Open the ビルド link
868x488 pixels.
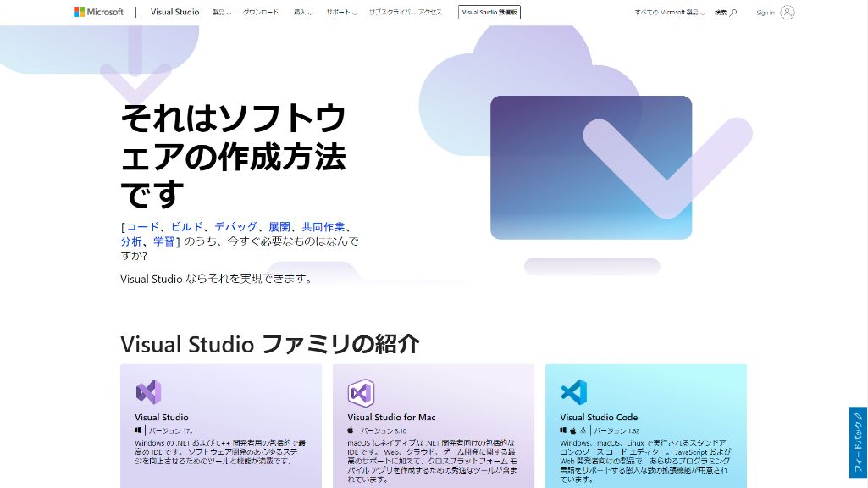186,227
